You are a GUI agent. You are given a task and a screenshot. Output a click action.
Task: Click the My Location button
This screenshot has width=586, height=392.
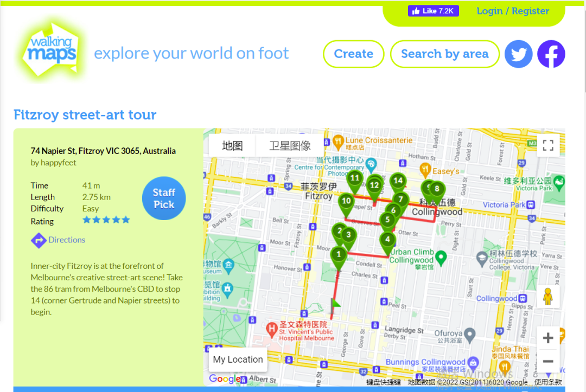click(238, 359)
